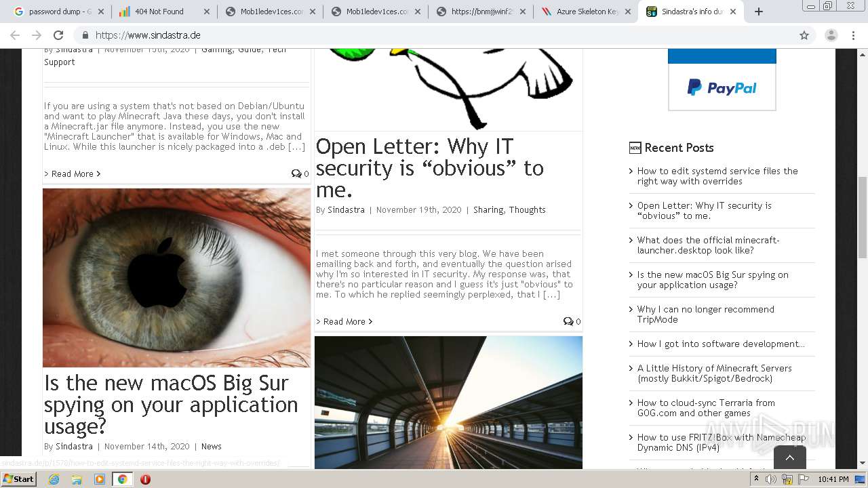
Task: Open the Support category link
Action: click(x=60, y=62)
